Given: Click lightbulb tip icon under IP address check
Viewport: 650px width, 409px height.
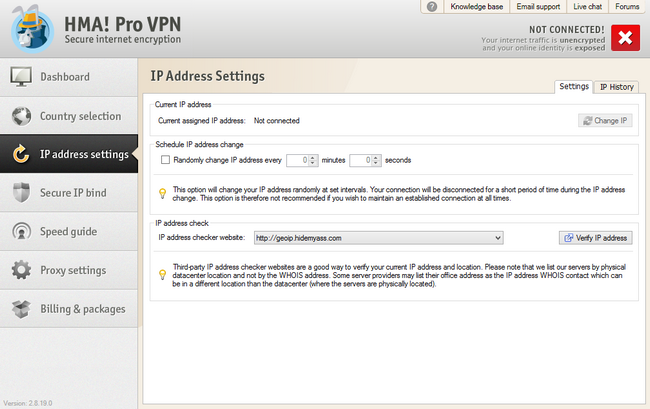Looking at the screenshot, I should point(162,275).
